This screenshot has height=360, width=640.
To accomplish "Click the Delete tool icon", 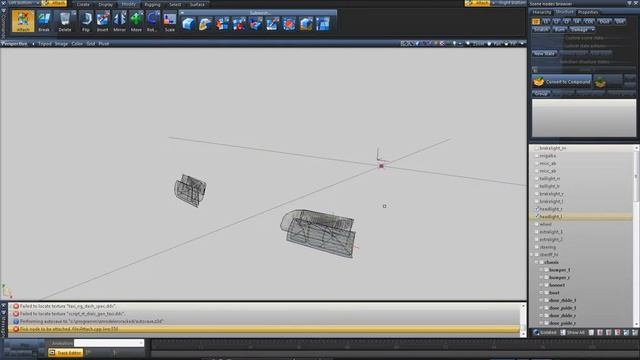I will [64, 21].
